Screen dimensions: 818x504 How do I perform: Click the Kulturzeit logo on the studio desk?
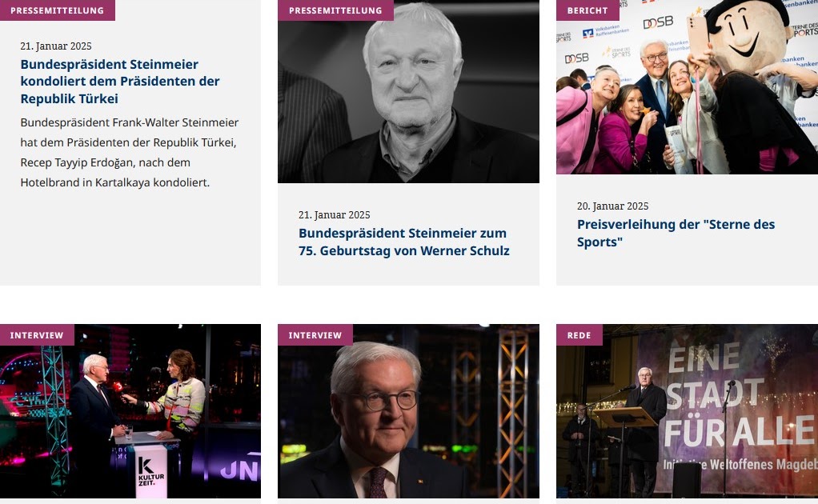150,472
